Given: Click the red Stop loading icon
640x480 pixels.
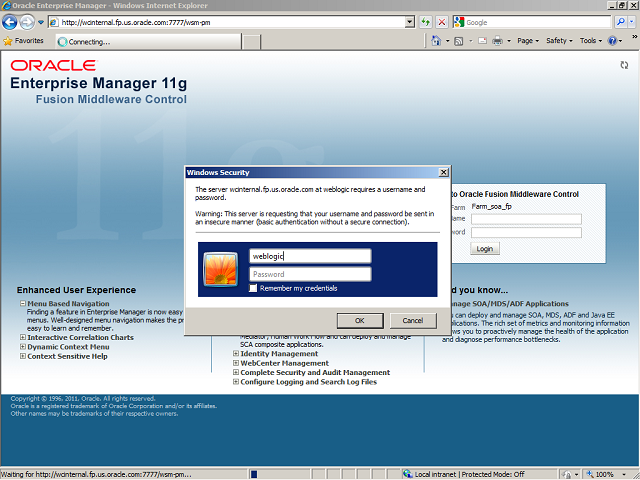Looking at the screenshot, I should pos(442,22).
